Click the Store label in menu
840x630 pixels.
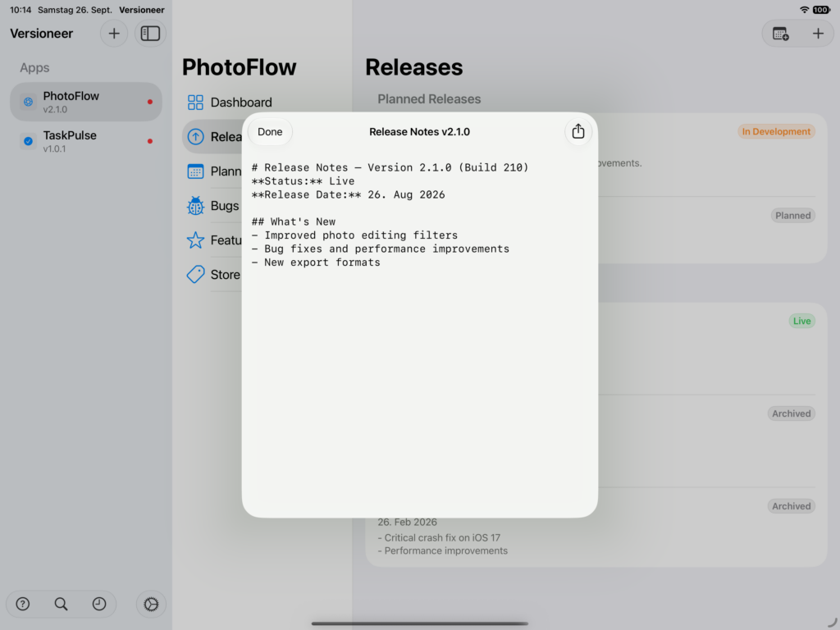(x=225, y=275)
